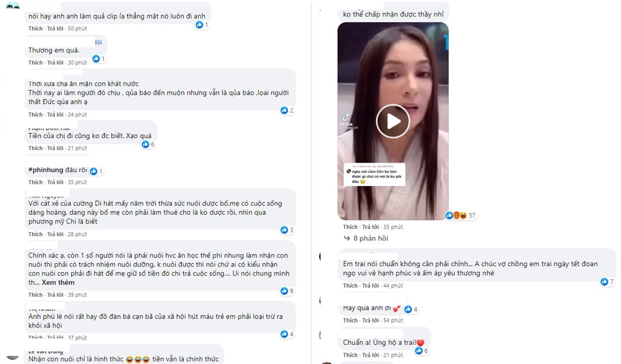
Task: Expand truncated comment with Xem thêm
Action: click(x=58, y=282)
